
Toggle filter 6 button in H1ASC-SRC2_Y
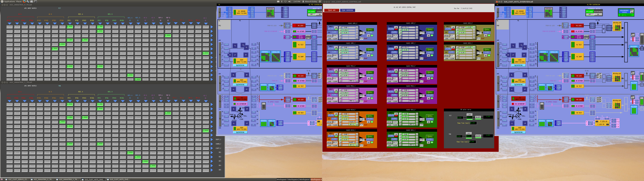[474, 47]
